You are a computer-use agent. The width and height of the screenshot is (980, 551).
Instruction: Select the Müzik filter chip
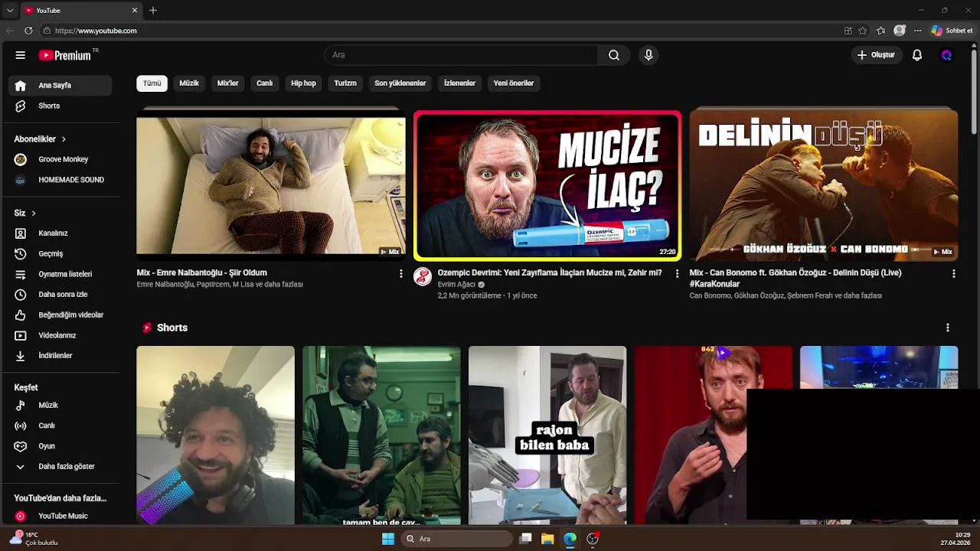[x=189, y=83]
